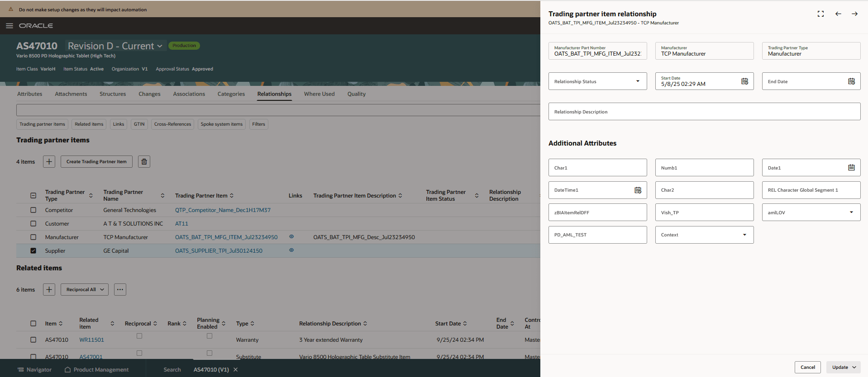This screenshot has height=377, width=868.
Task: Open the DateTime1 calendar picker
Action: [638, 190]
